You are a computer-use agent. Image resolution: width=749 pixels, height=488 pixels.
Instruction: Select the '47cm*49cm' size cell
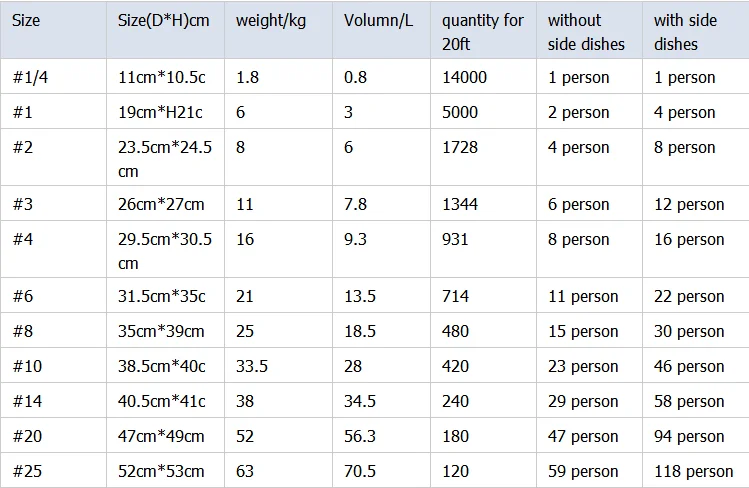pyautogui.click(x=160, y=436)
